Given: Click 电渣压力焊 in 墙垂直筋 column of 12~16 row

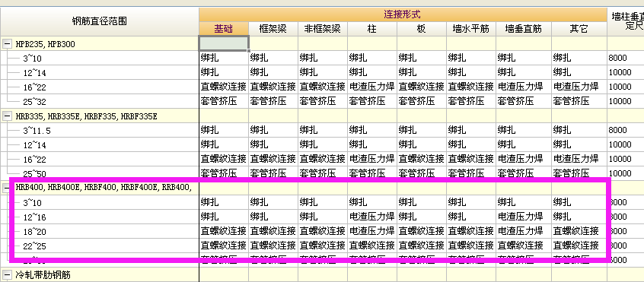Looking at the screenshot, I should point(521,216).
